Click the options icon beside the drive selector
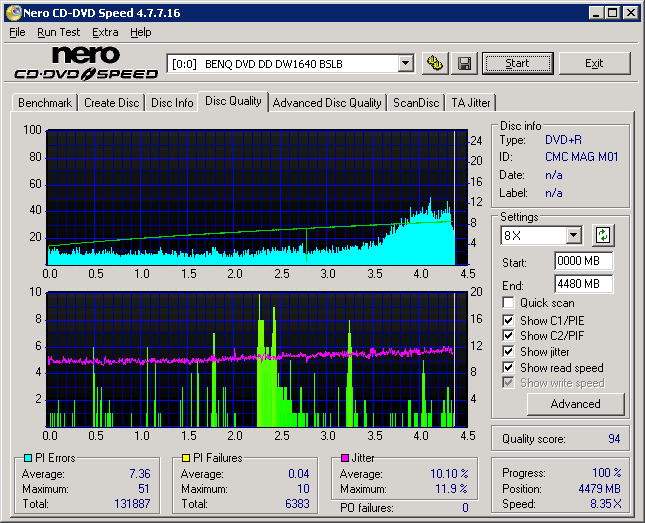The image size is (645, 523). [x=435, y=63]
